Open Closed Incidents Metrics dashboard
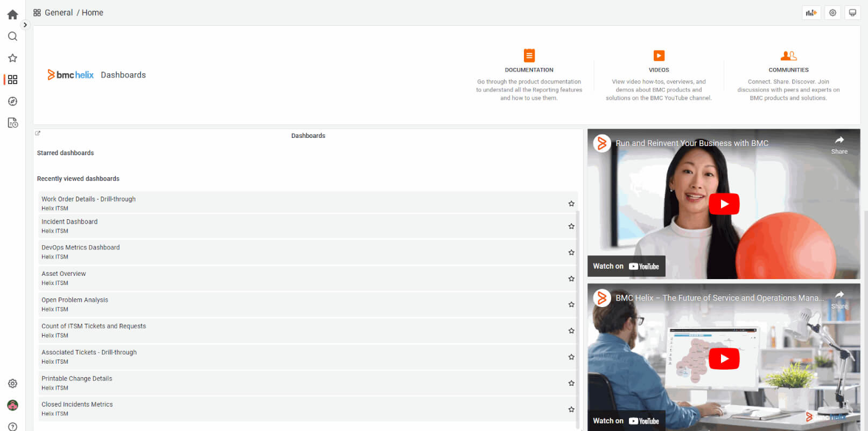The image size is (868, 431). tap(77, 405)
